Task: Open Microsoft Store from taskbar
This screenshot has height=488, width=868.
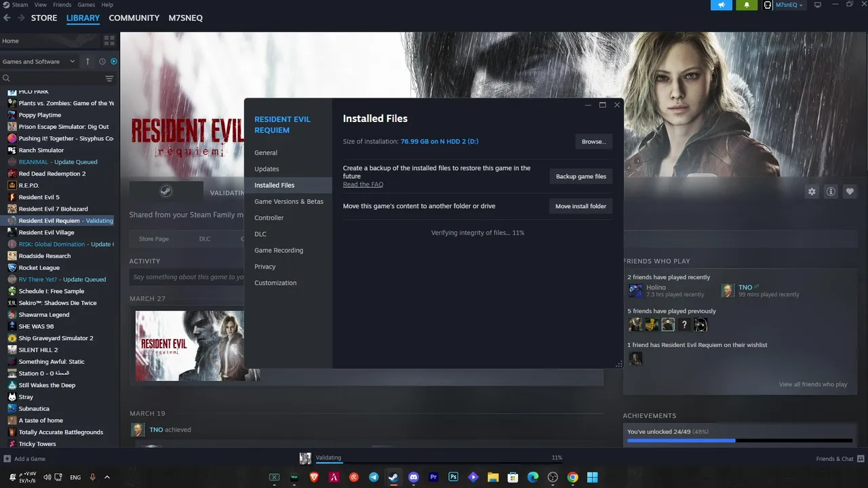Action: point(513,477)
